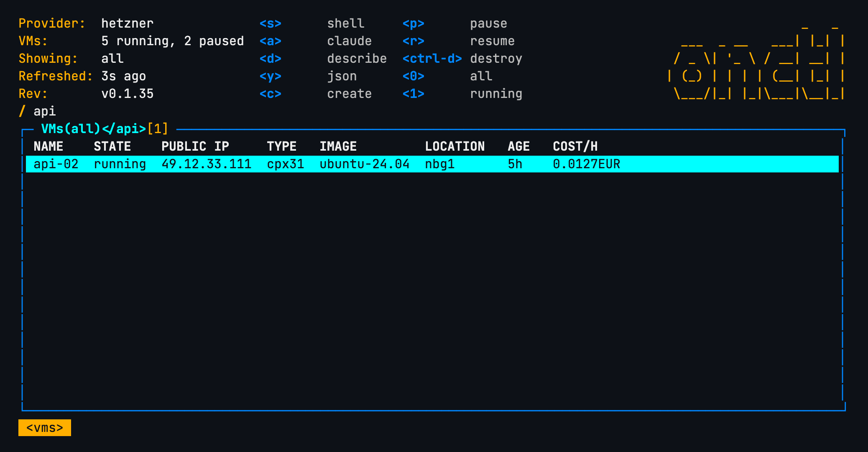Click the NAME column header
868x452 pixels.
click(x=49, y=146)
